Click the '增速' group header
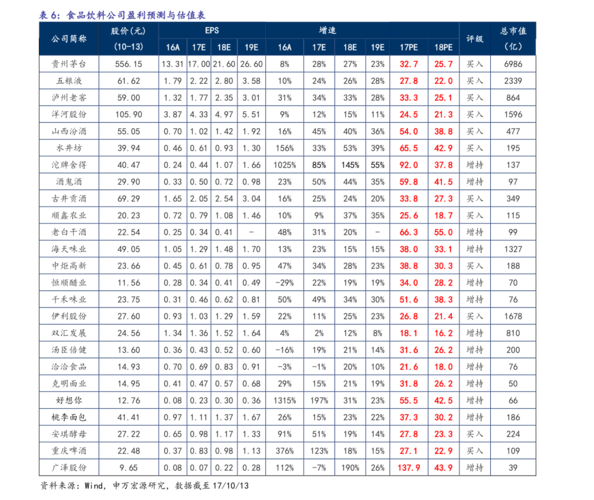 [x=328, y=30]
